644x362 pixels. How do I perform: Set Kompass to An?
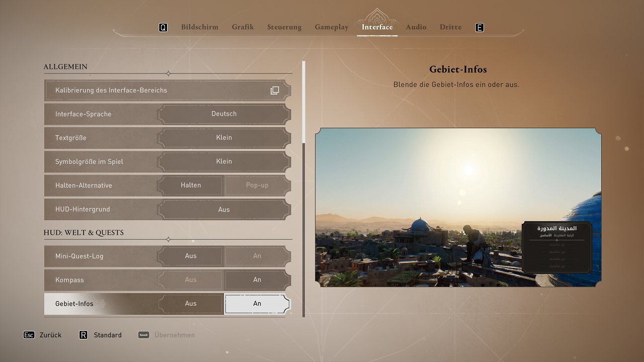click(257, 280)
